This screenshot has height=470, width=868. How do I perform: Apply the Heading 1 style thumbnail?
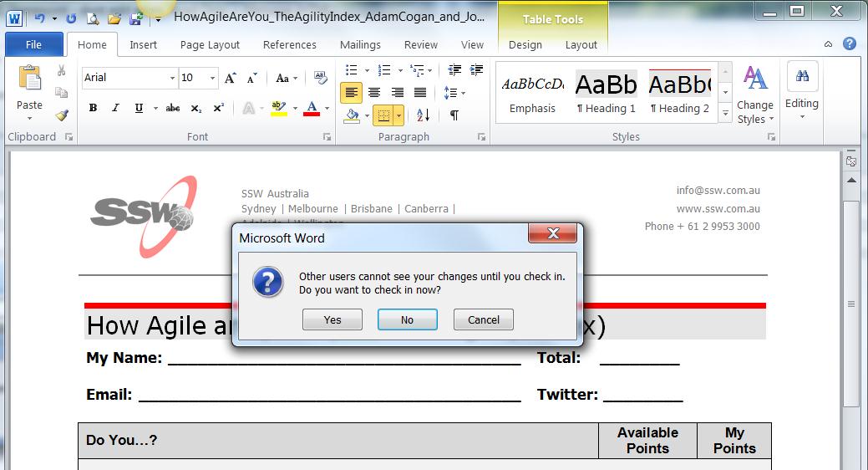(x=607, y=92)
